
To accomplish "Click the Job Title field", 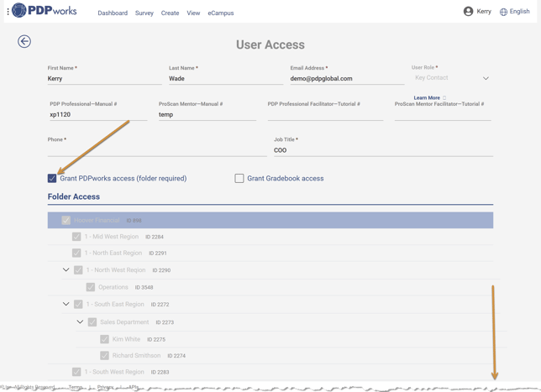I will tap(383, 150).
